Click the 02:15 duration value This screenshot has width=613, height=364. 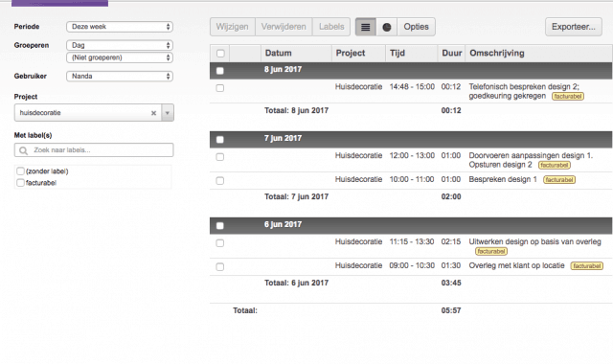click(x=451, y=241)
